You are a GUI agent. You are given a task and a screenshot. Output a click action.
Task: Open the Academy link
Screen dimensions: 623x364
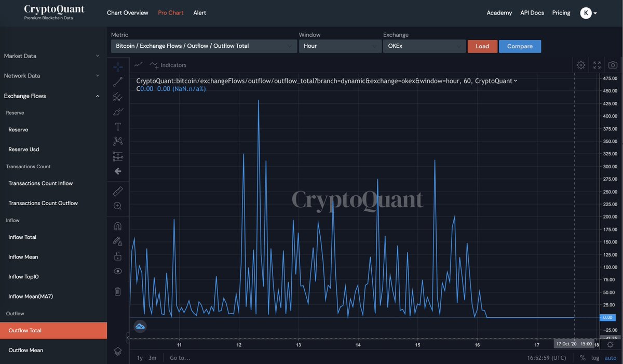[499, 13]
